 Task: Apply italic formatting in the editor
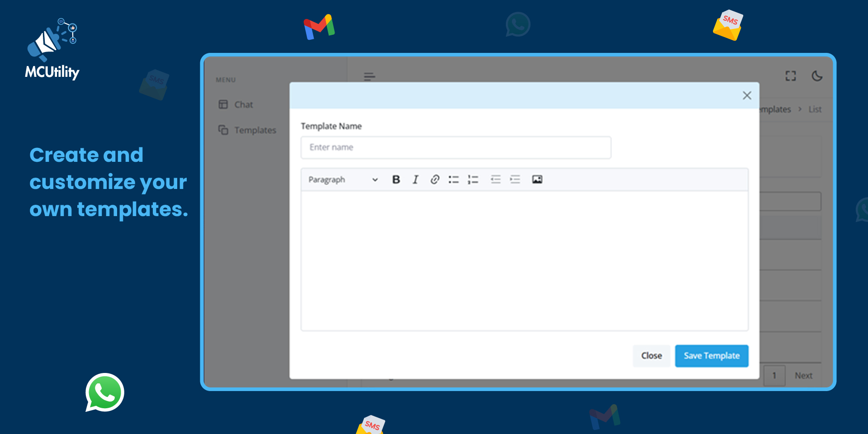pyautogui.click(x=415, y=179)
